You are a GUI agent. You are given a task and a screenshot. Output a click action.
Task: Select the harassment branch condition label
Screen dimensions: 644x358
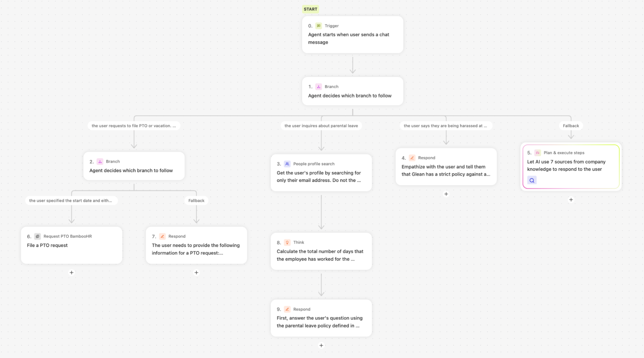click(x=445, y=126)
